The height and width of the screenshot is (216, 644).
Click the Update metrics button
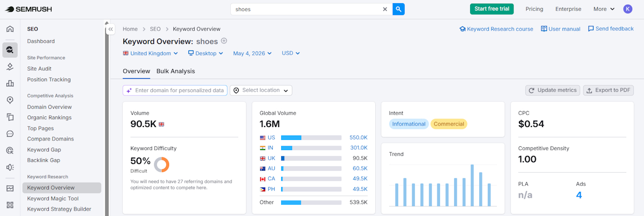[x=553, y=90]
